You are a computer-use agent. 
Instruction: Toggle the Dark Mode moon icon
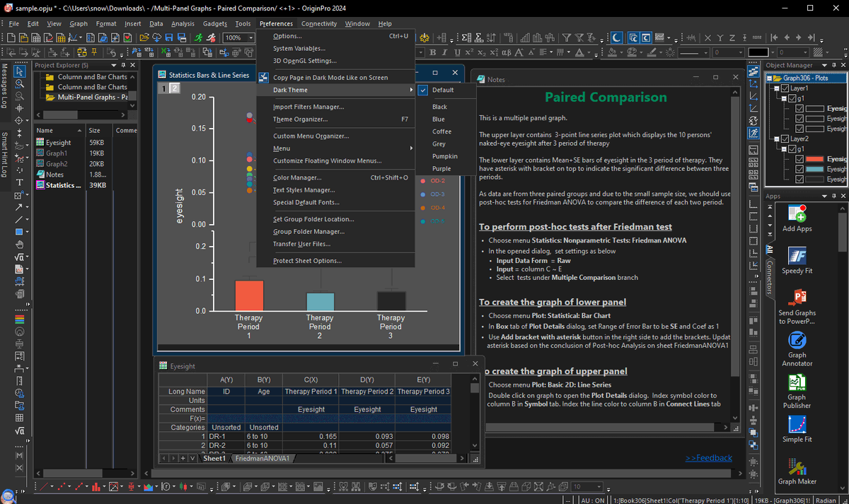point(618,37)
